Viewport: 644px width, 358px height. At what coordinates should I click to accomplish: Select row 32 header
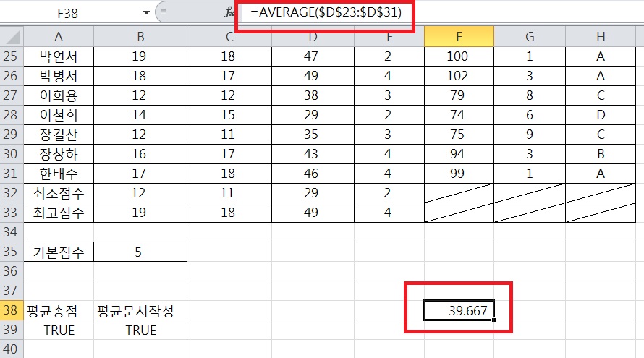(x=12, y=193)
